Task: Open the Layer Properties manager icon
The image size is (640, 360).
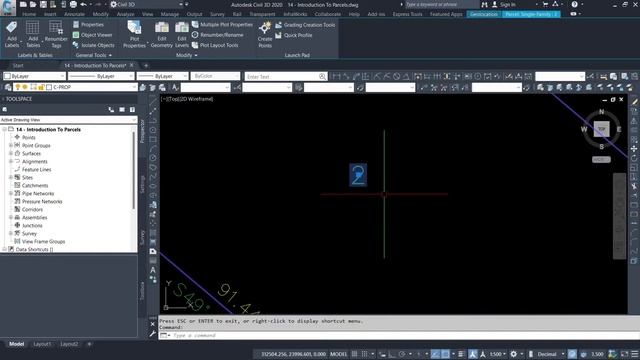Action: point(8,87)
